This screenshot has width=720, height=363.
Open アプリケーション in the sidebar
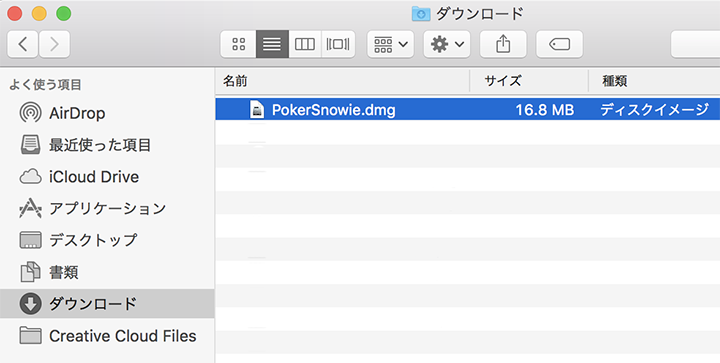click(107, 208)
